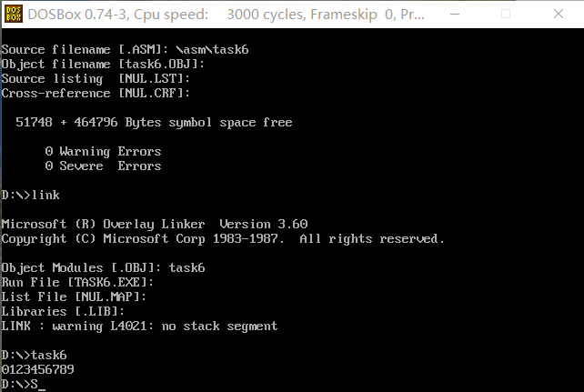Click the 'Libraries [.LIB]:' prompt line

click(x=63, y=311)
